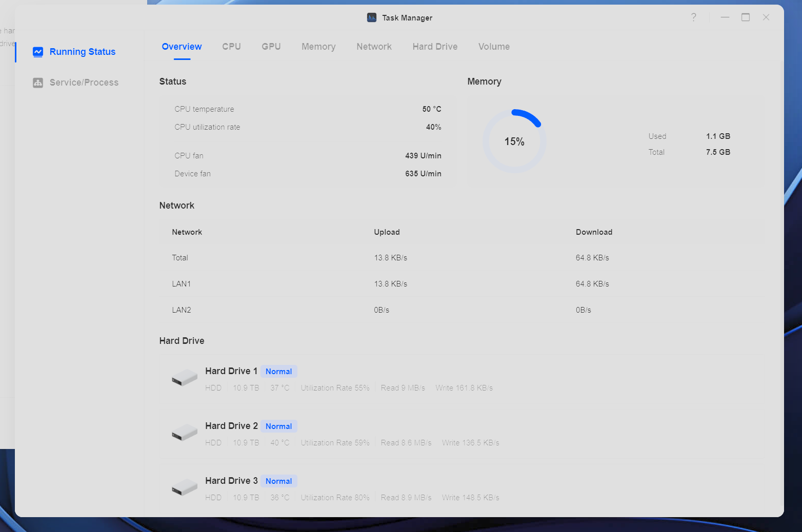Click the Normal badge for Hard Drive 1
802x532 pixels.
(x=278, y=372)
